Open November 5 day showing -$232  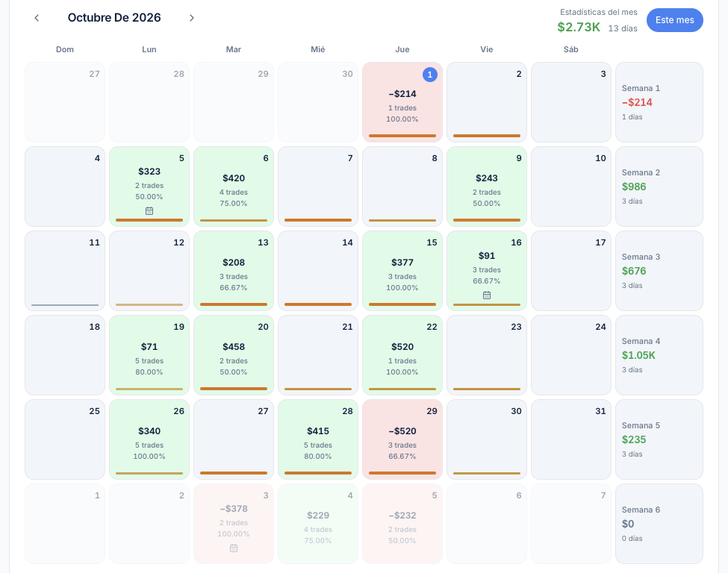pos(402,524)
